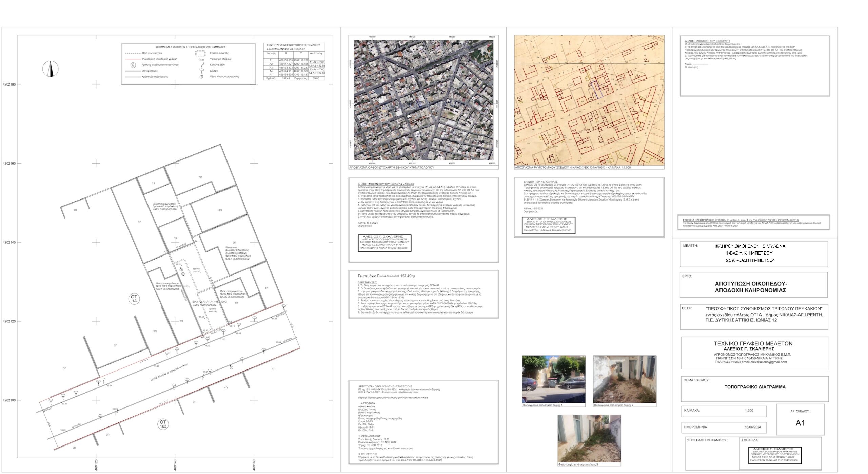Screen dimensions: 868x474
Task: Click photo position marker 2 on the plot
Action: click(x=181, y=270)
